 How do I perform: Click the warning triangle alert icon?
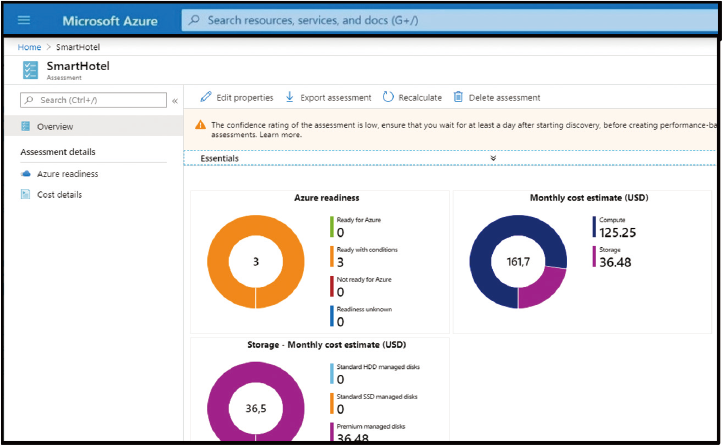(x=200, y=125)
